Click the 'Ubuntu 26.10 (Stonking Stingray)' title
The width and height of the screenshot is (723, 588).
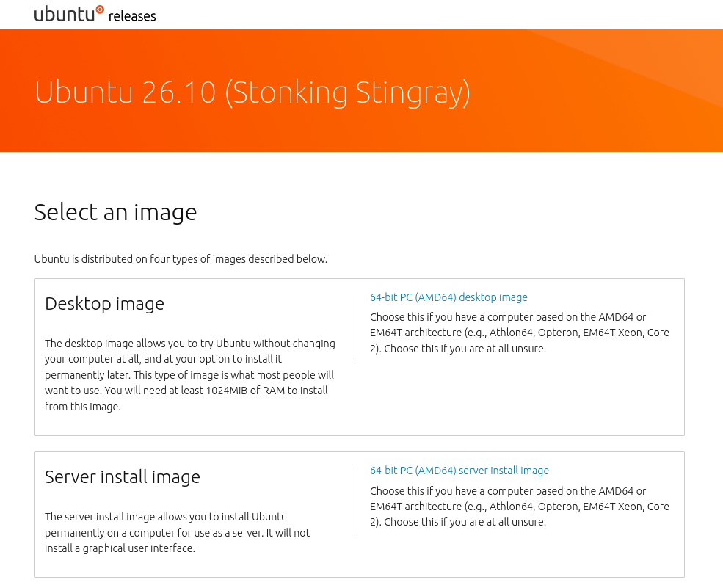pyautogui.click(x=252, y=93)
